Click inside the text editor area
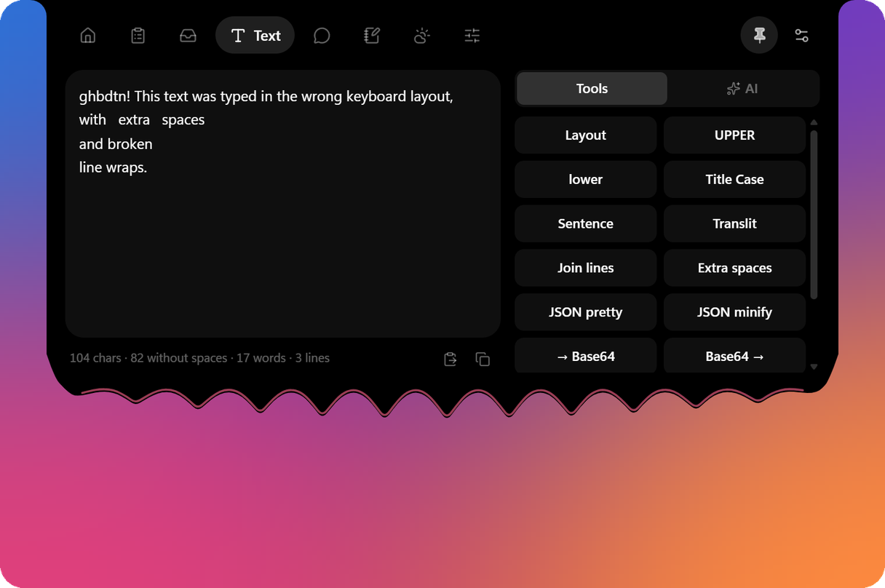Screen dimensions: 885x588 pos(283,204)
